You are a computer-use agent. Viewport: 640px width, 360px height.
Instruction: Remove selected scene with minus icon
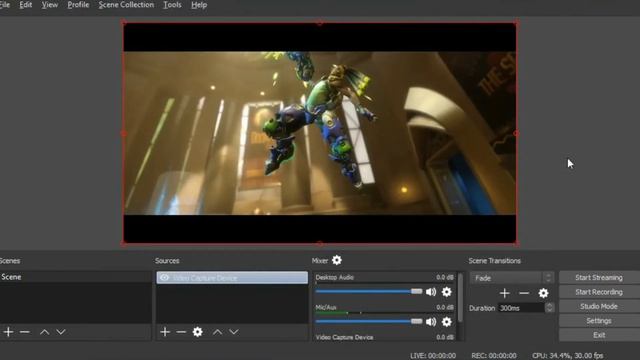pos(24,332)
